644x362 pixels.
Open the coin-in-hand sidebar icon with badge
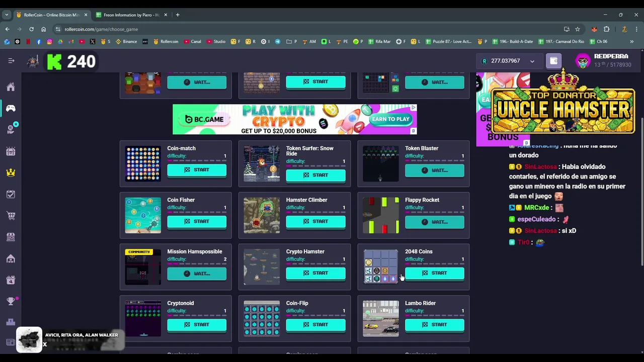(x=11, y=129)
